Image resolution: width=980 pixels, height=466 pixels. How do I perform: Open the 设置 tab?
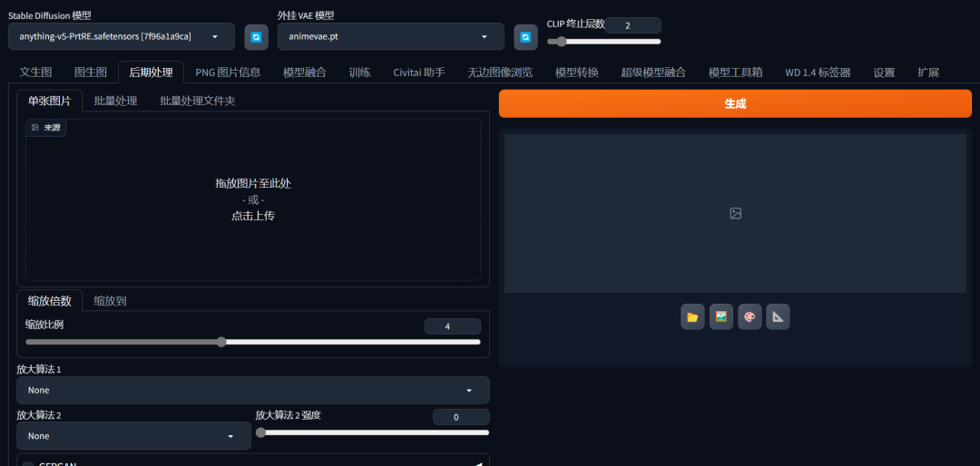click(x=885, y=73)
